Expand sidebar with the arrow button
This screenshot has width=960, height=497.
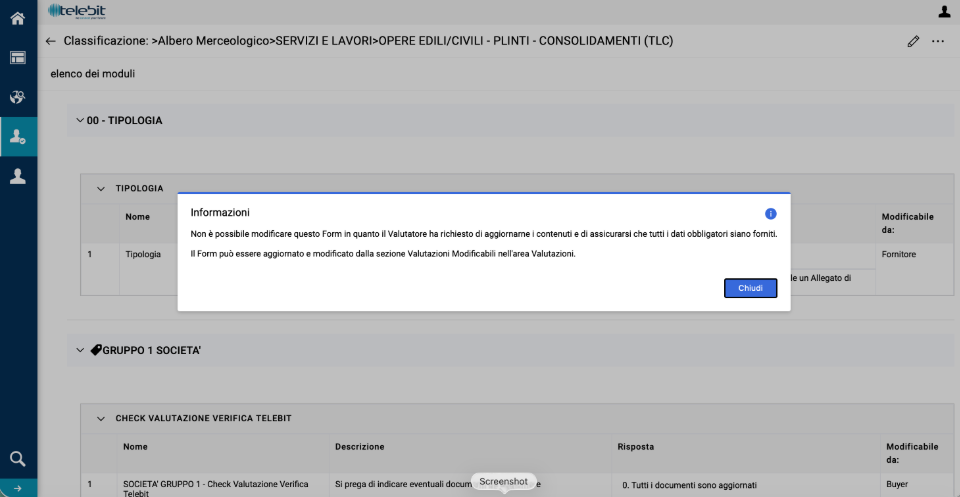pyautogui.click(x=17, y=488)
